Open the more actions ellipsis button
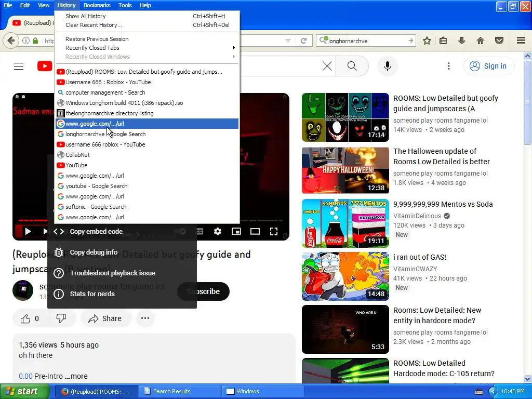The image size is (532, 399). tap(145, 318)
